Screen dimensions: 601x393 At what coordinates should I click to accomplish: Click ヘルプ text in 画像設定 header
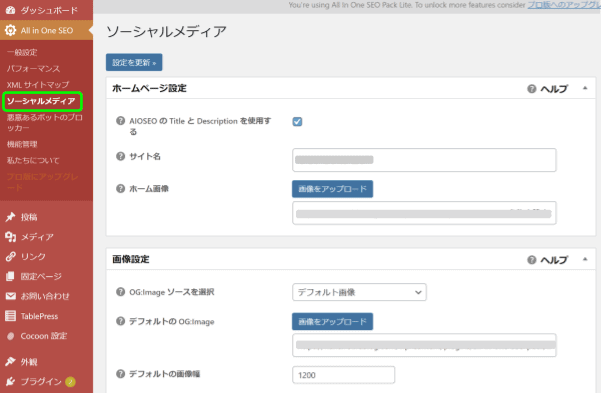pyautogui.click(x=554, y=260)
